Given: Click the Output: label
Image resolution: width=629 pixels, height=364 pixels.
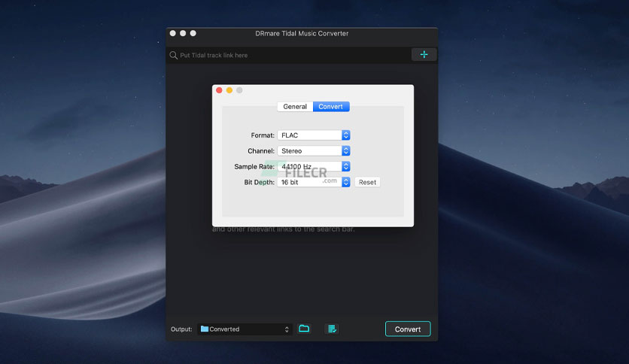Looking at the screenshot, I should point(181,329).
